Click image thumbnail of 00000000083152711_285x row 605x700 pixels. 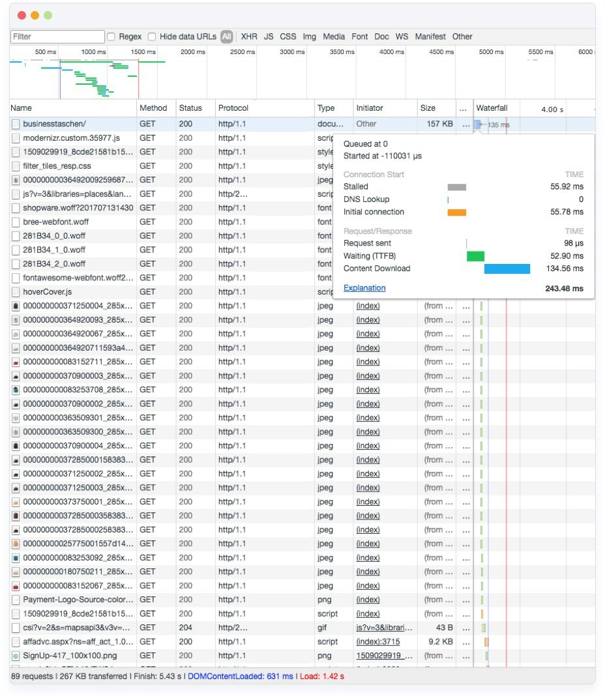point(16,362)
